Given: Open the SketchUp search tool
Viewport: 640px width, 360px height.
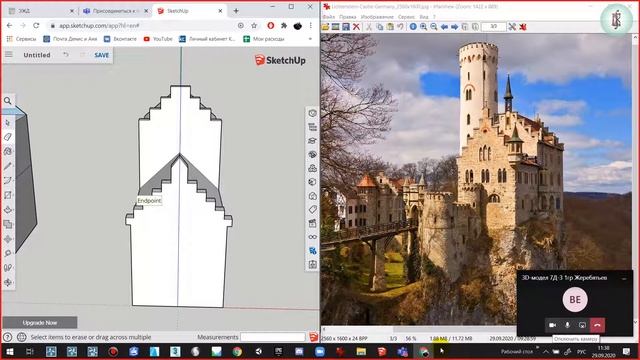Looking at the screenshot, I should pos(8,100).
